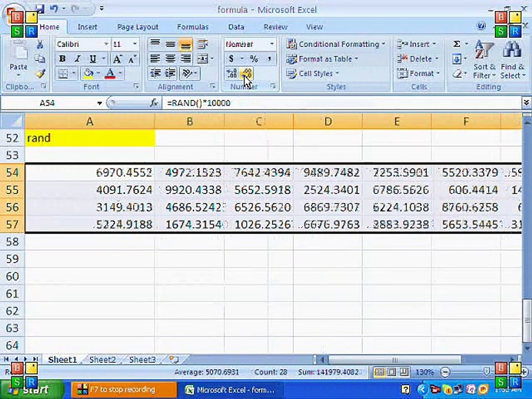Set Middle Align vertical alignment
Screen dimensions: 532x399
tap(170, 44)
